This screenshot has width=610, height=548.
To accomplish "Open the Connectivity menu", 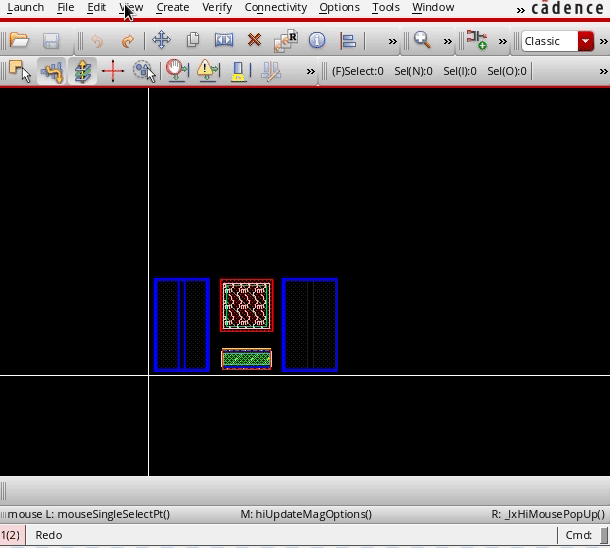I will [275, 8].
